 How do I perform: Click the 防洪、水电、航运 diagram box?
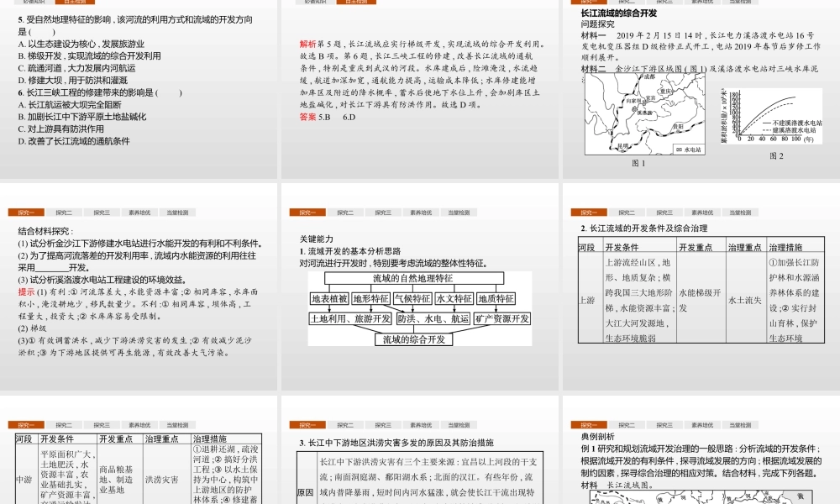[x=433, y=318]
